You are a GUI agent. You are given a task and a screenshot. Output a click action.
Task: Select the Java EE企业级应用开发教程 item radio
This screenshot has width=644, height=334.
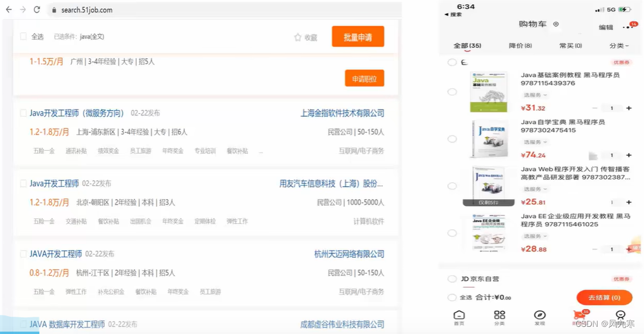point(452,233)
